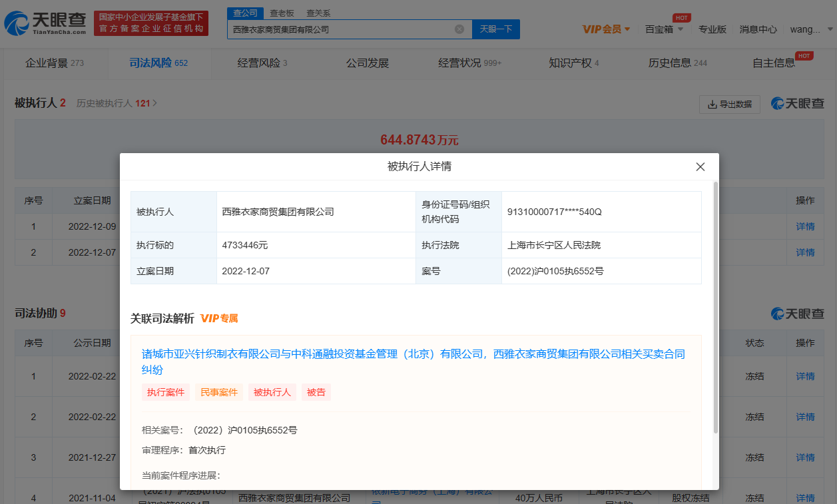Open the 司法风险 tab
Screen dimensions: 837x504
pos(158,63)
